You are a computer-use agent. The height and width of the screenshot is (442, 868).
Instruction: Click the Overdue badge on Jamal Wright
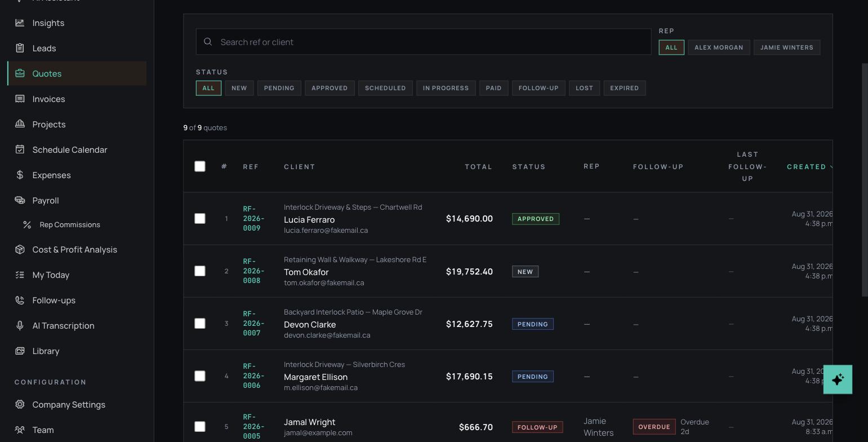[654, 427]
